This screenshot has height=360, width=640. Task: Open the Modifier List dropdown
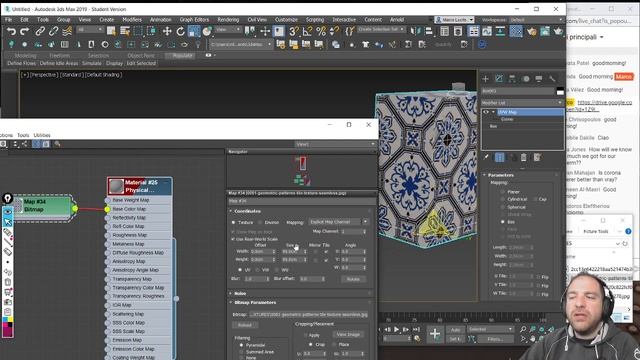(521, 103)
